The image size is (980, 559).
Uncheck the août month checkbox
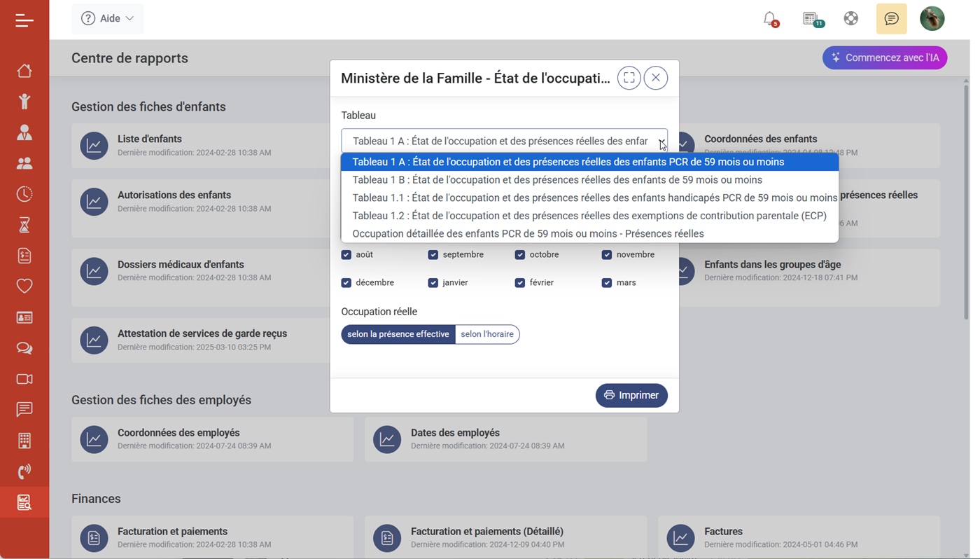pos(346,254)
